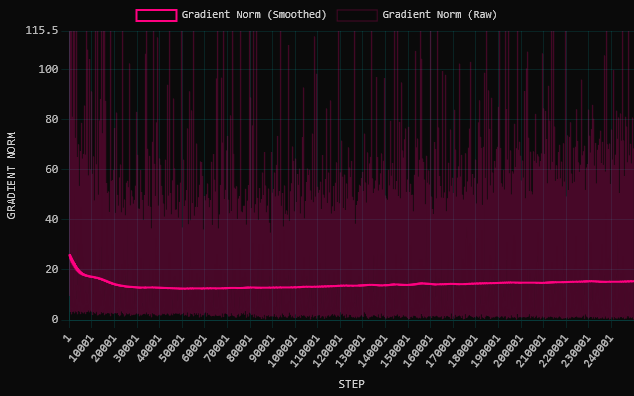Click the x-axis tick label 240001

599,351
